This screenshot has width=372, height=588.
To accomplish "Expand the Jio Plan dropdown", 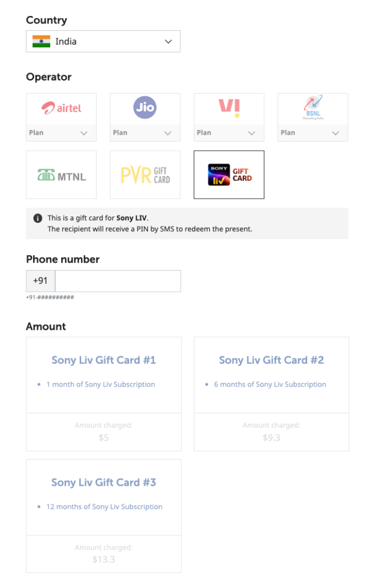I will click(x=145, y=133).
